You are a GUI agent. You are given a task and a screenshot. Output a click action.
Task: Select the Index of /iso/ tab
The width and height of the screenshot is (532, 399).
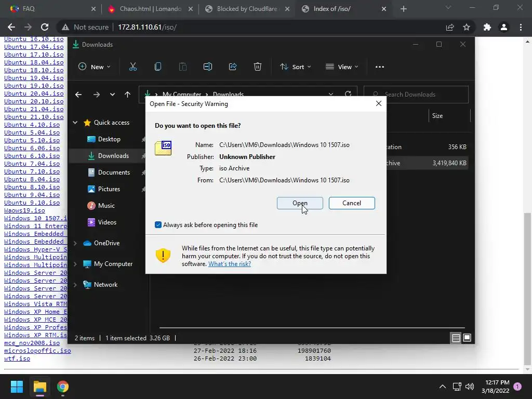(343, 9)
